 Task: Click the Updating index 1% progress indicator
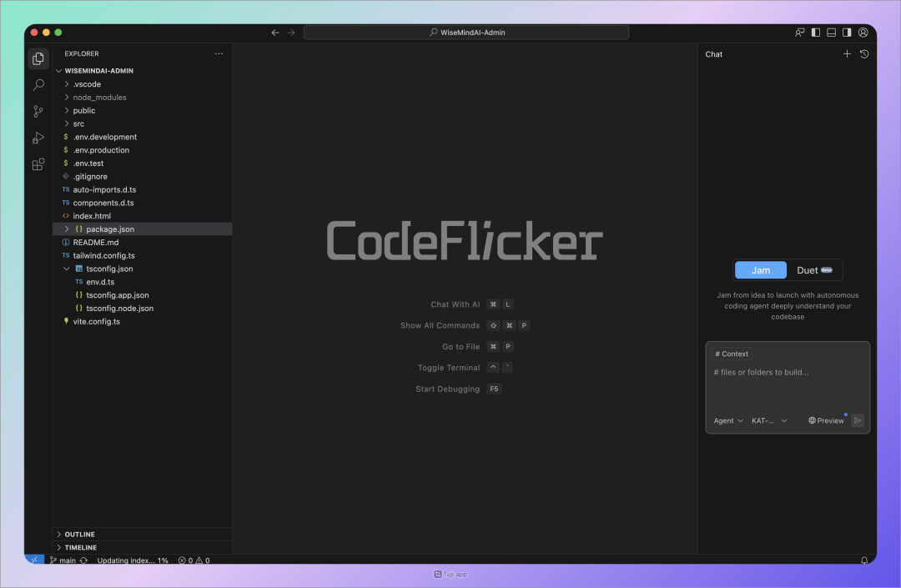132,560
